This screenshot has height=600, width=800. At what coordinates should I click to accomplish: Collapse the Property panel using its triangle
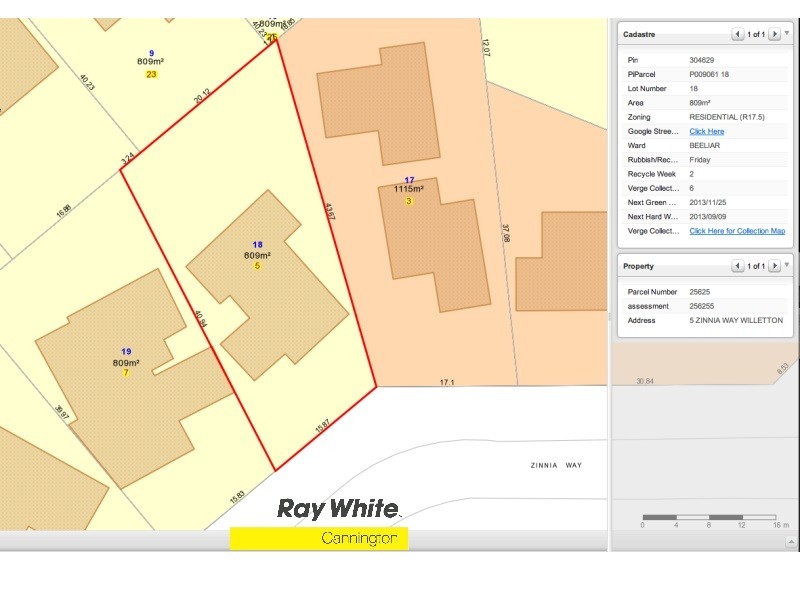click(788, 265)
